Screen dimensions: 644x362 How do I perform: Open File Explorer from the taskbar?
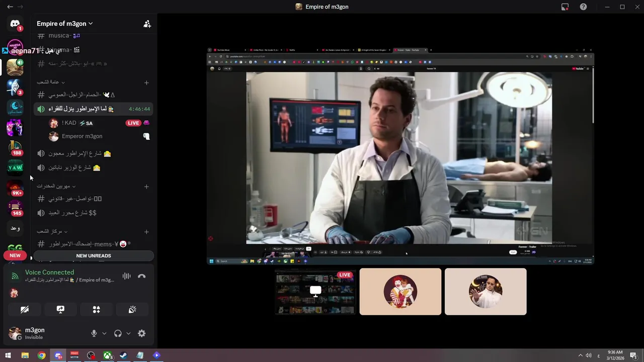(x=25, y=355)
